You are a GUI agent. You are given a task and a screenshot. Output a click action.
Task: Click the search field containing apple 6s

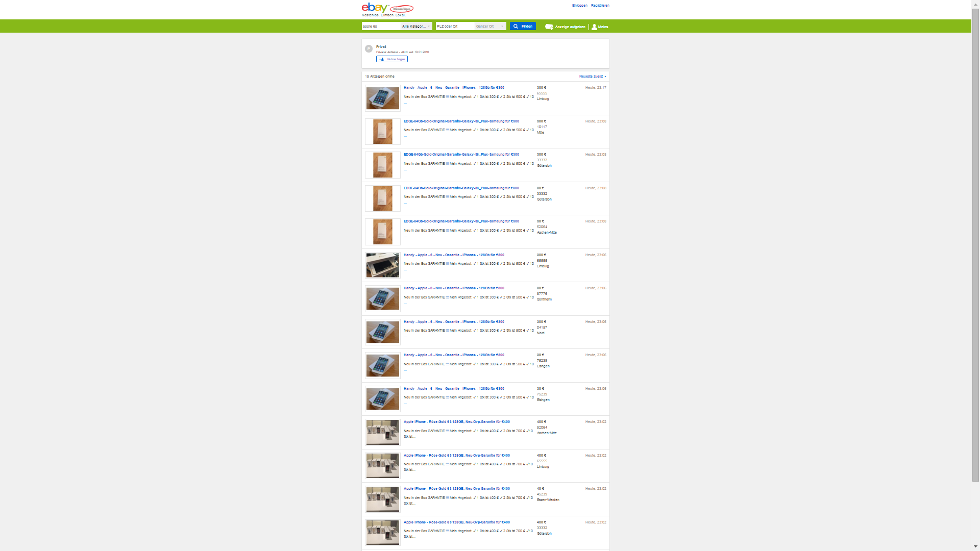(x=381, y=26)
